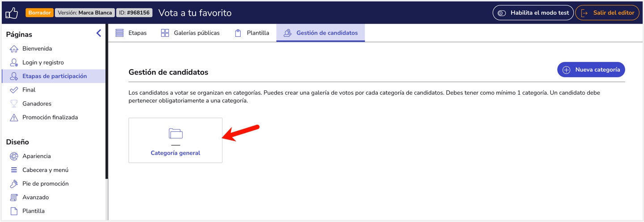Click the Promoción finalizada warning icon
The width and height of the screenshot is (644, 222).
(14, 118)
